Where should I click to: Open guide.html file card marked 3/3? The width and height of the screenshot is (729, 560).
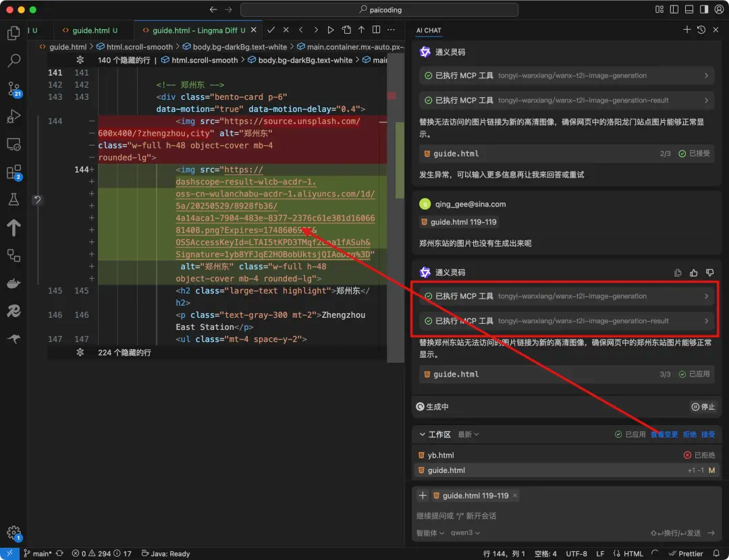(566, 374)
